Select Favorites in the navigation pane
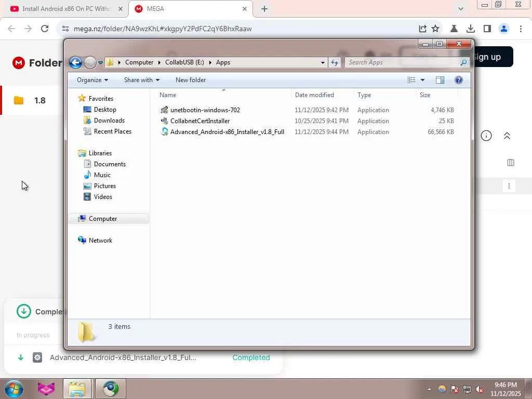Image resolution: width=532 pixels, height=399 pixels. click(x=101, y=98)
